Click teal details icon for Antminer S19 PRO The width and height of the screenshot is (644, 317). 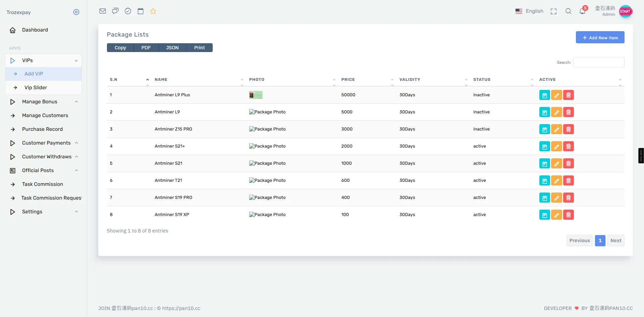point(545,198)
